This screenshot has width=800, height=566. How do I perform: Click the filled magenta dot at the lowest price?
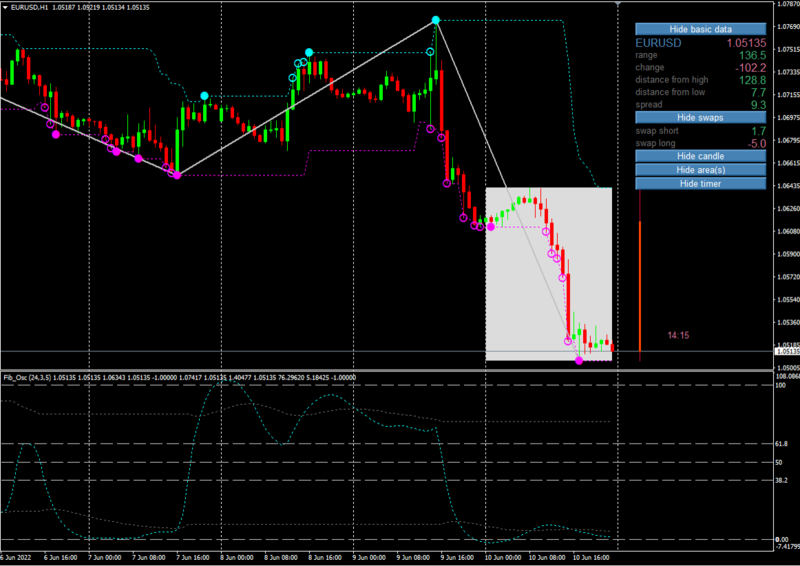click(579, 360)
